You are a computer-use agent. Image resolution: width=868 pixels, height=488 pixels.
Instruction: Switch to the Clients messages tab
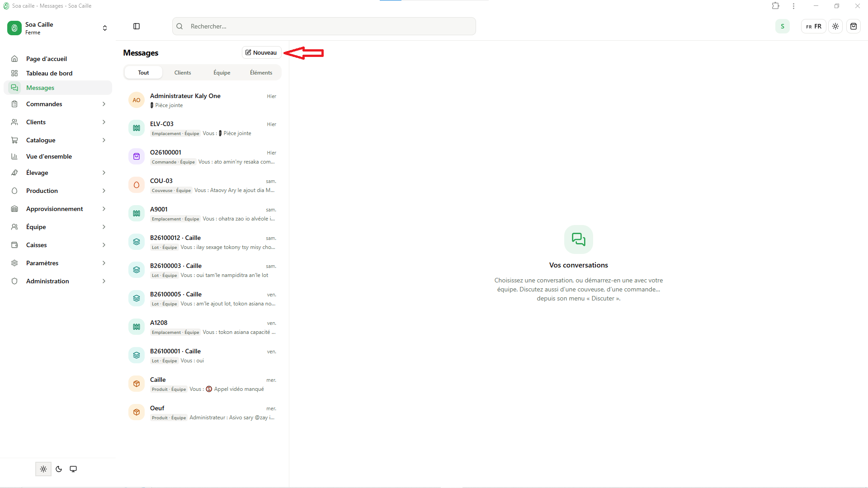[183, 73]
